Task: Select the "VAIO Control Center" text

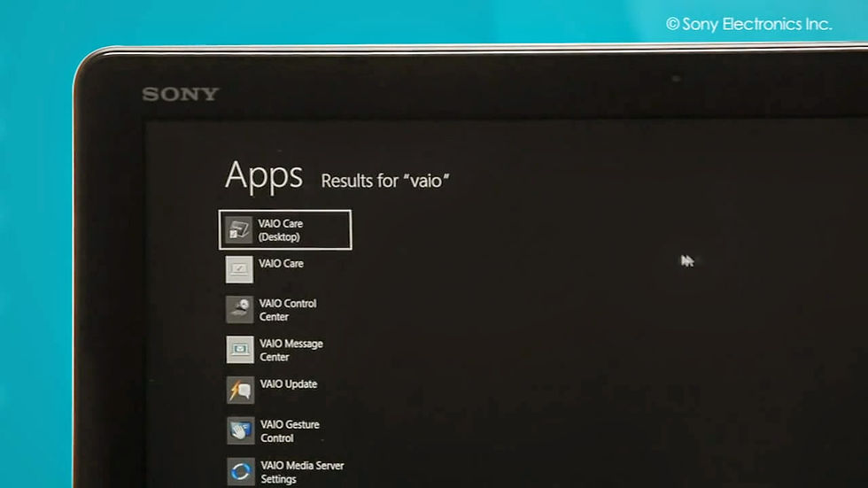Action: [x=287, y=310]
